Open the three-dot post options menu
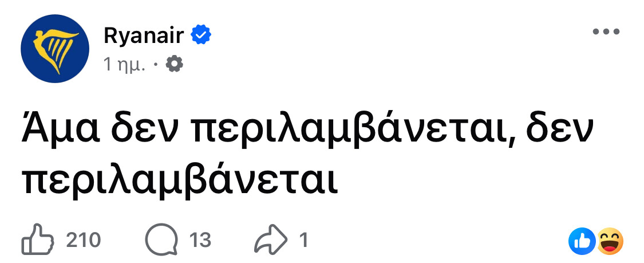 click(x=606, y=33)
